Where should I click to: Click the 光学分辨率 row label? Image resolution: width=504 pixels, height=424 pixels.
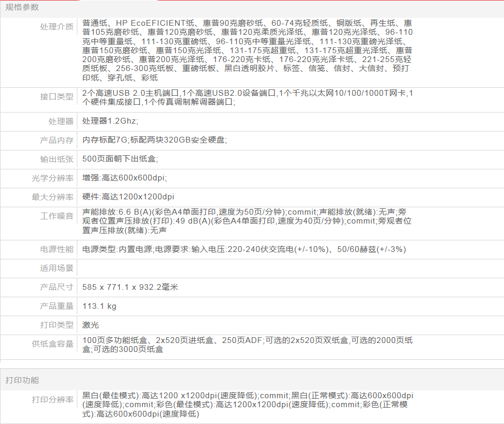point(53,178)
